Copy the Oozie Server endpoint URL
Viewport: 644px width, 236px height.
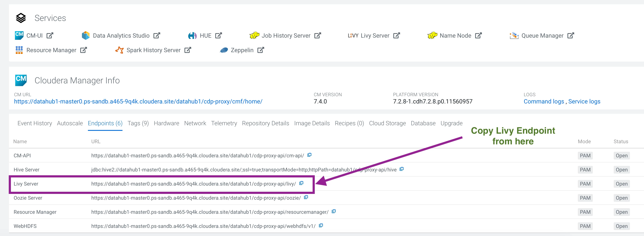306,197
